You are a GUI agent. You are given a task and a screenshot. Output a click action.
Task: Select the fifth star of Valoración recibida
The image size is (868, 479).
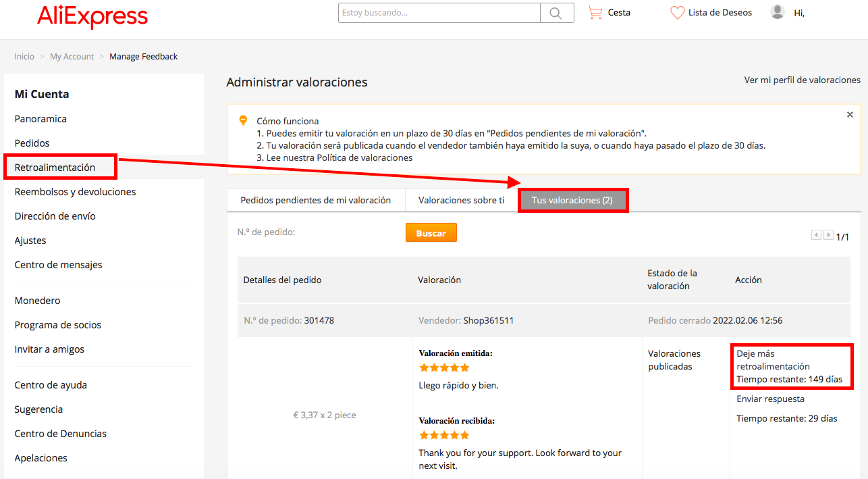tap(465, 434)
